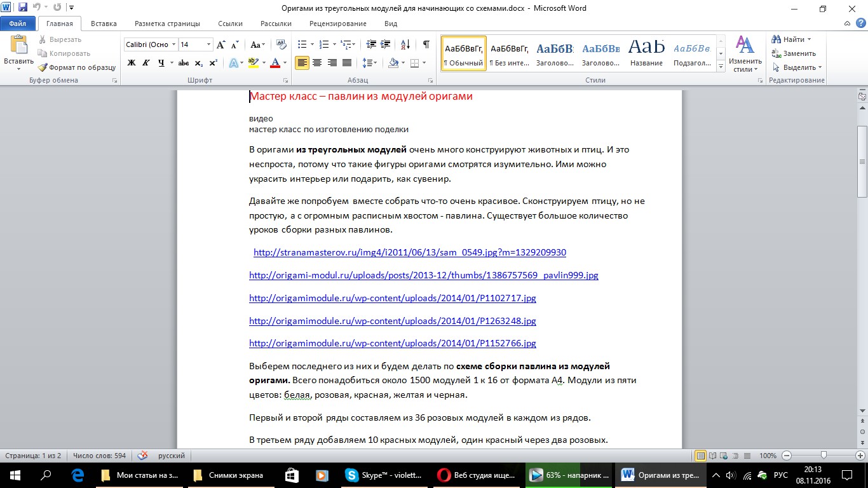Viewport: 868px width, 488px height.
Task: Open the Шрифт font dialog launcher
Action: tap(285, 81)
